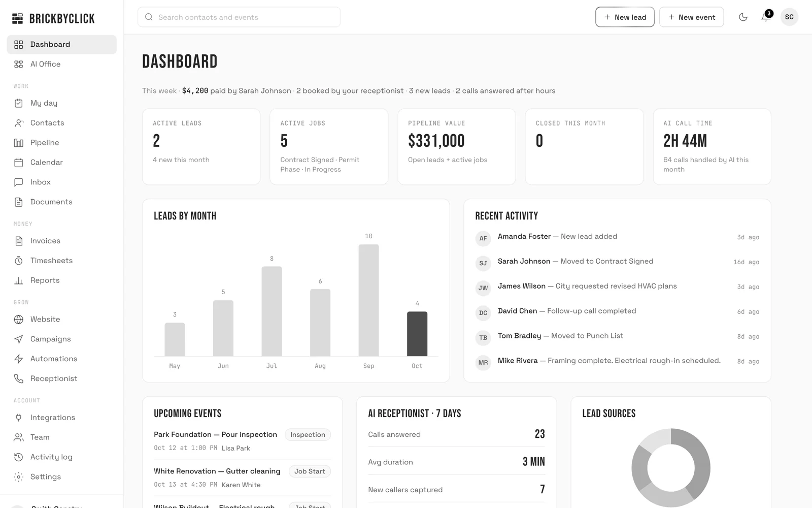Open David Chen follow-up call activity

coord(617,312)
